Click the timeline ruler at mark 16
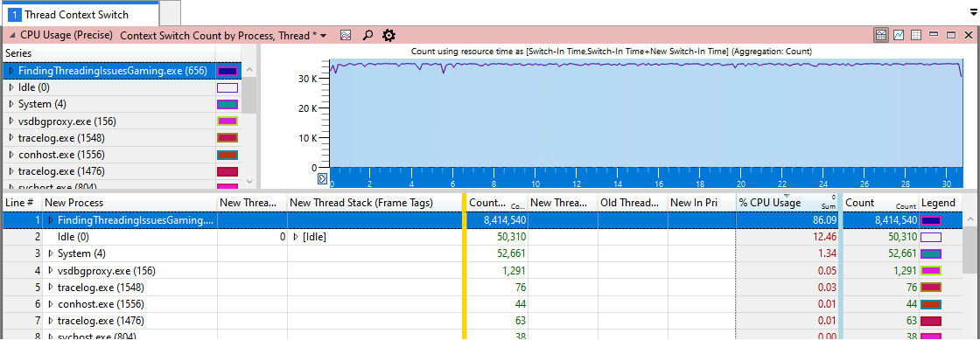The width and height of the screenshot is (980, 340). (x=658, y=184)
